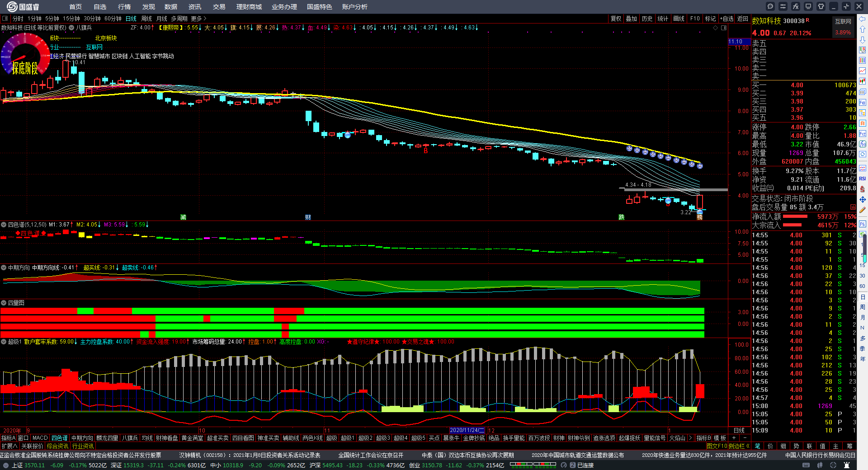Click the minus zoom button below the chart

[745, 438]
